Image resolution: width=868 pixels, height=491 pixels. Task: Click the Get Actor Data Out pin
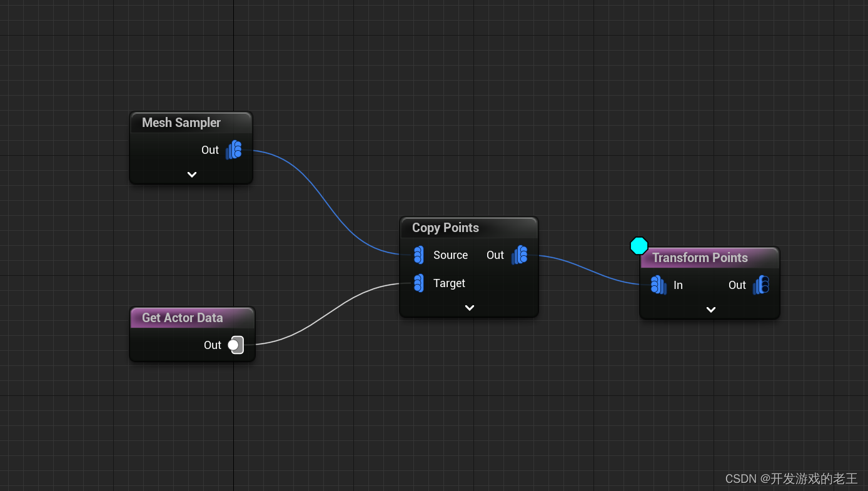coord(236,345)
